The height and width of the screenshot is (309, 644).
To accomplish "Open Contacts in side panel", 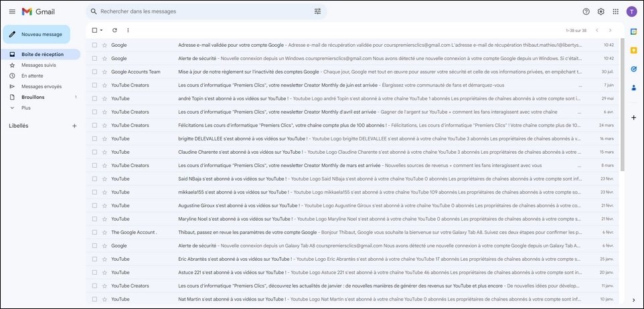I will coord(633,88).
